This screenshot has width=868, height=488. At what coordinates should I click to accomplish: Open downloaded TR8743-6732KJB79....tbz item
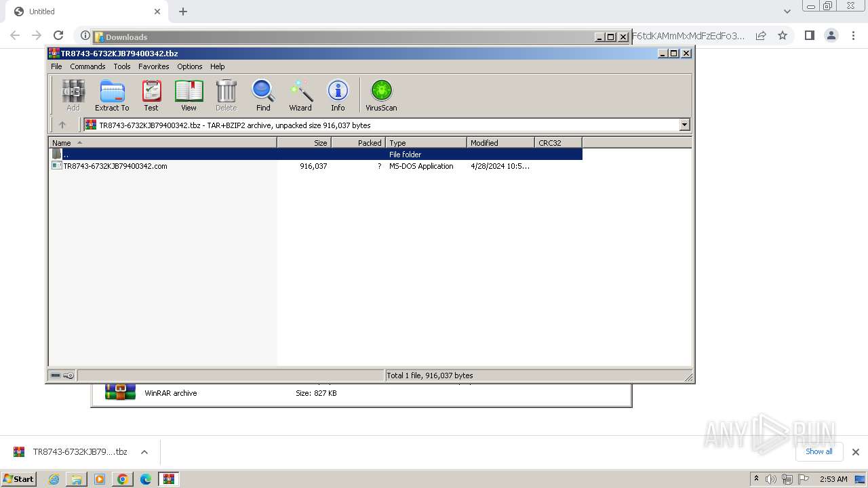click(x=71, y=452)
